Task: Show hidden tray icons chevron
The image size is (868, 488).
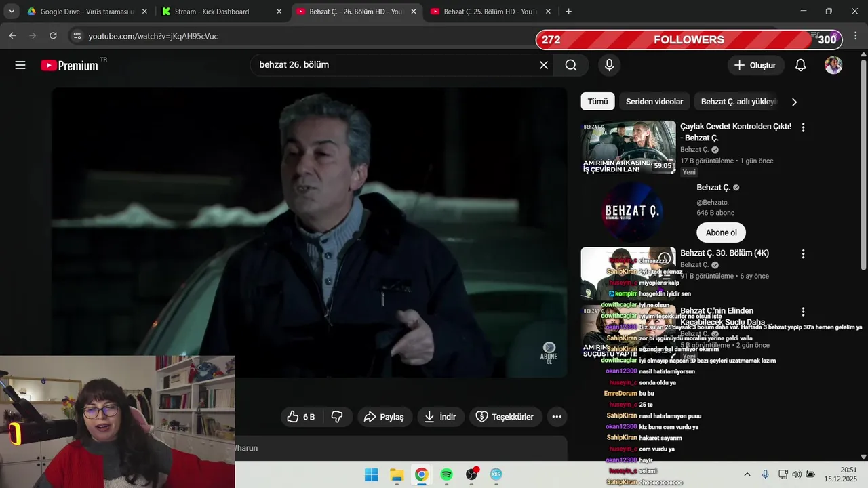Action: click(x=747, y=474)
